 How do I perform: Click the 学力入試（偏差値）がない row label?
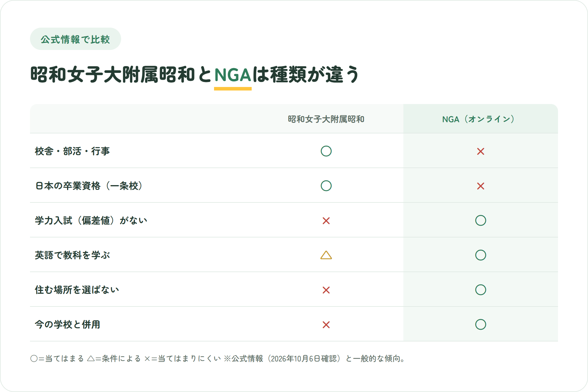(91, 220)
